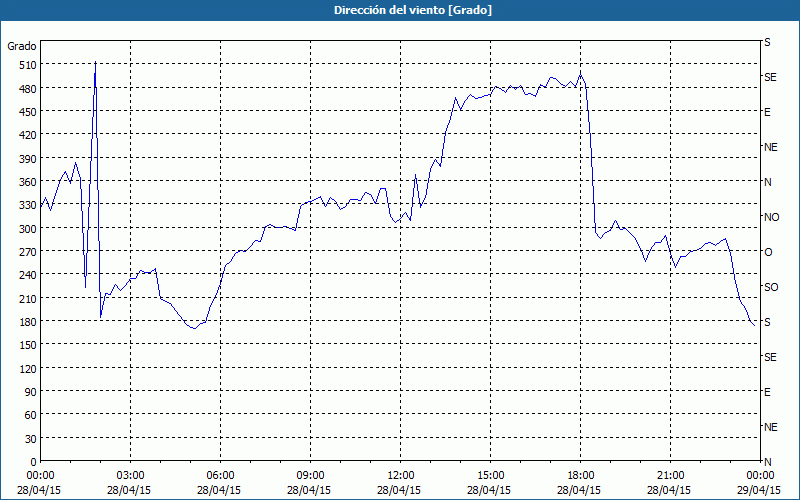The image size is (800, 500).
Task: Click the '09:00' time label
Action: (x=310, y=476)
